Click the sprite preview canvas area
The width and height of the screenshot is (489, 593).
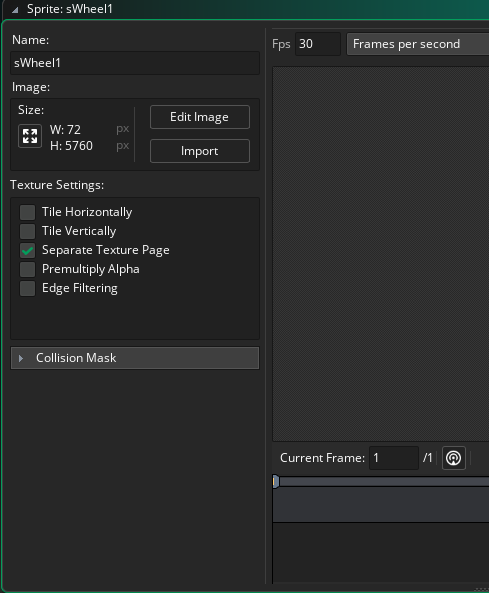click(381, 254)
